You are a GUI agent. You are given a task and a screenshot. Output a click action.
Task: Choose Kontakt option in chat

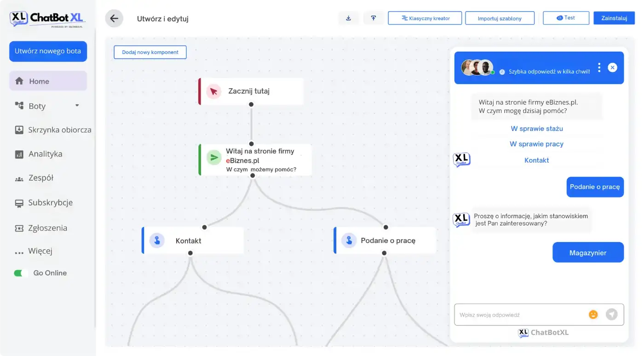(x=537, y=160)
